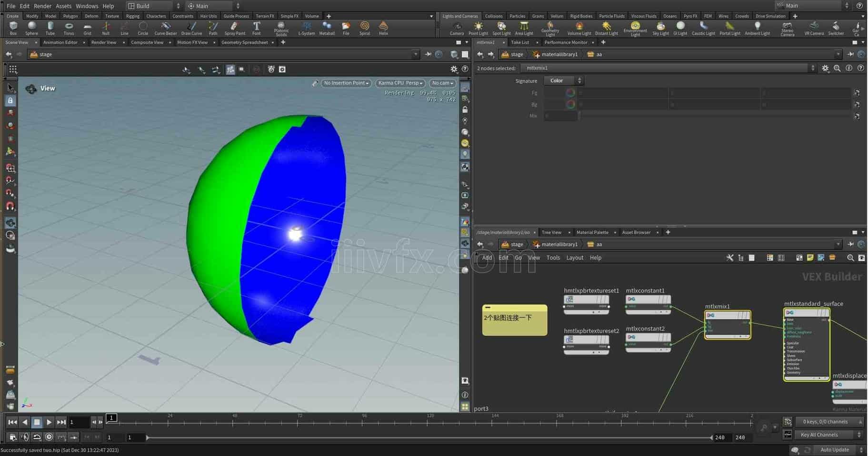Toggle the Auto Update cook mode
Viewport: 868px width, 456px height.
(834, 450)
